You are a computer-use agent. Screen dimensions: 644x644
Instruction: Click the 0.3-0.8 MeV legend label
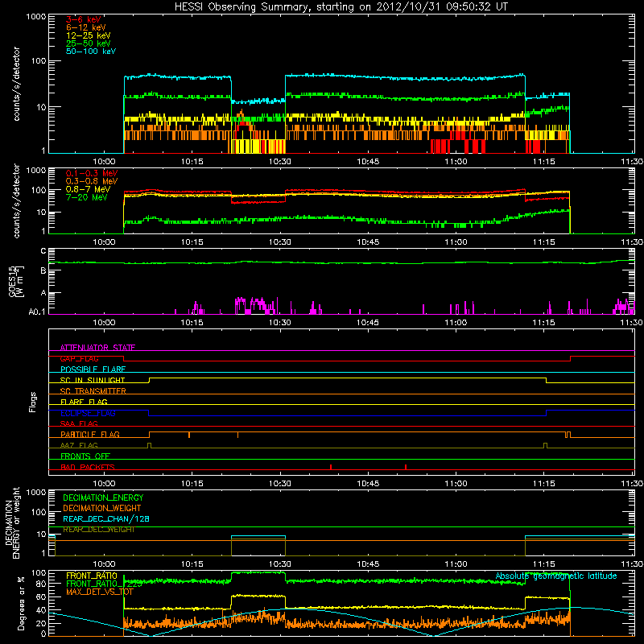[92, 181]
